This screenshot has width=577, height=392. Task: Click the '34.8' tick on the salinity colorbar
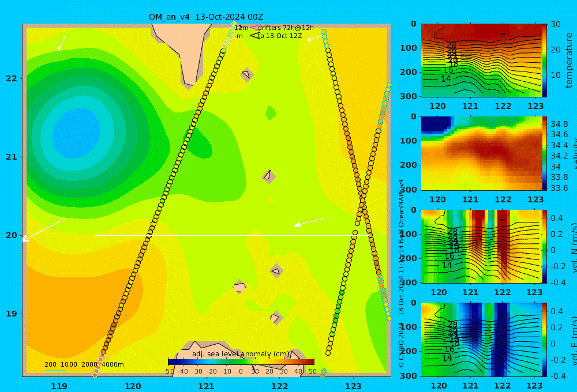coord(559,124)
